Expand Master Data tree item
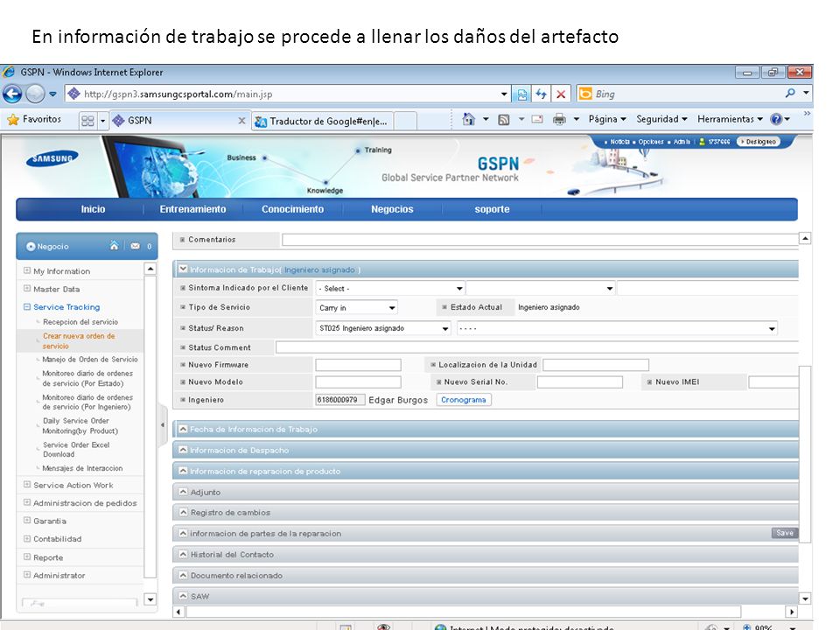 click(27, 289)
